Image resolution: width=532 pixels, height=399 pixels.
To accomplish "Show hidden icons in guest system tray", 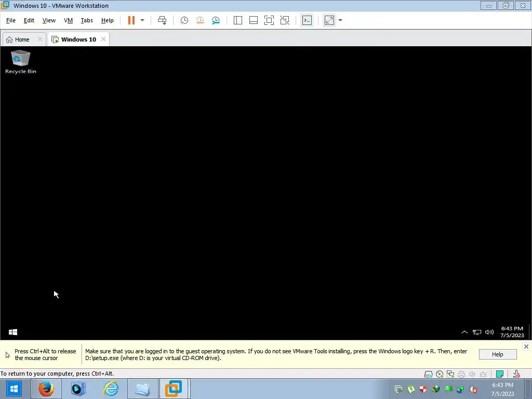I will [x=464, y=332].
